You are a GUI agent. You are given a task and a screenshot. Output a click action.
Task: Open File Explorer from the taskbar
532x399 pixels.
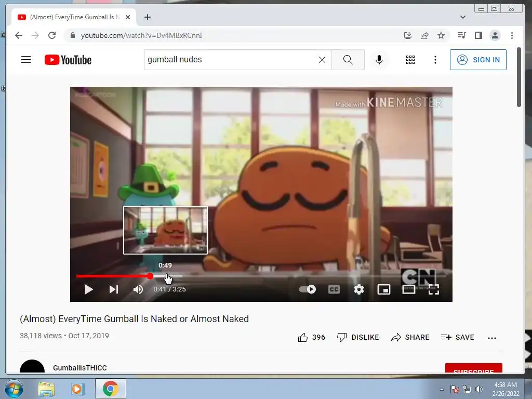pos(46,389)
